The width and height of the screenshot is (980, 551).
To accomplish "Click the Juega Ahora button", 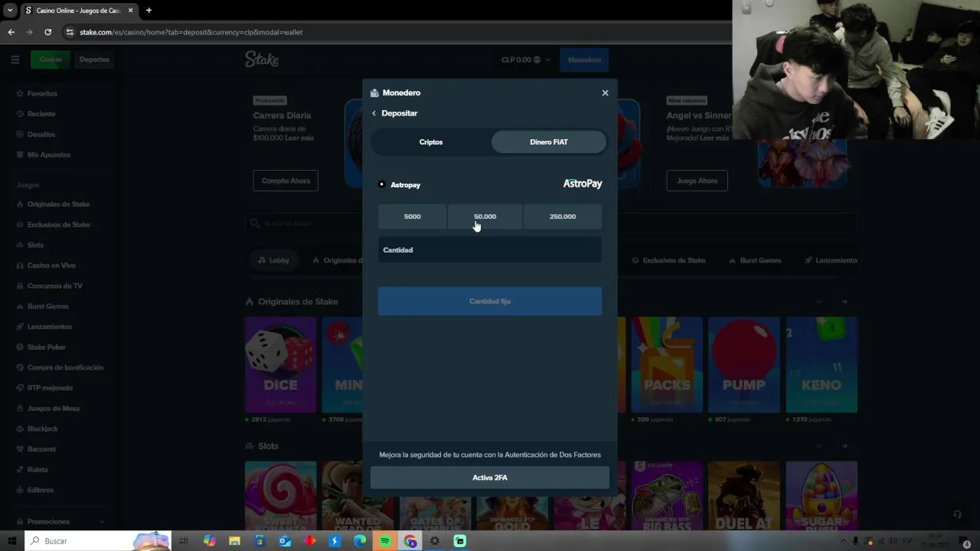I will (697, 181).
